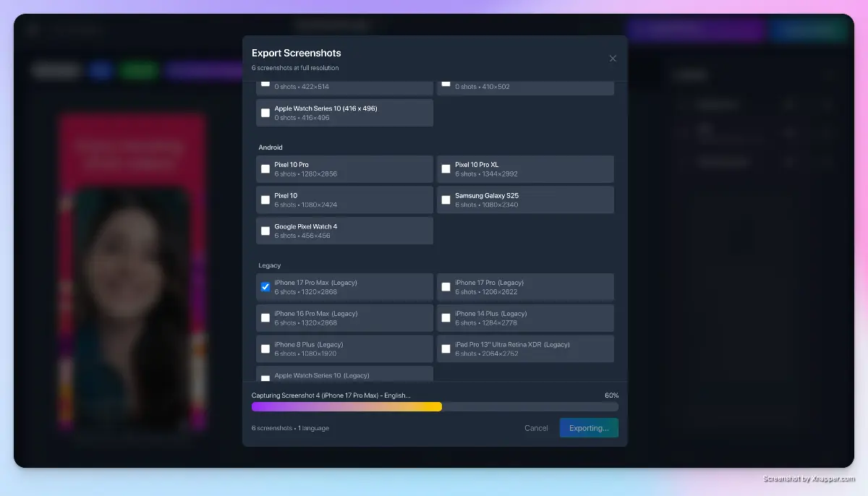The width and height of the screenshot is (868, 496).
Task: Select iPhone 16 Pro Max (Legacy)
Action: (x=265, y=317)
